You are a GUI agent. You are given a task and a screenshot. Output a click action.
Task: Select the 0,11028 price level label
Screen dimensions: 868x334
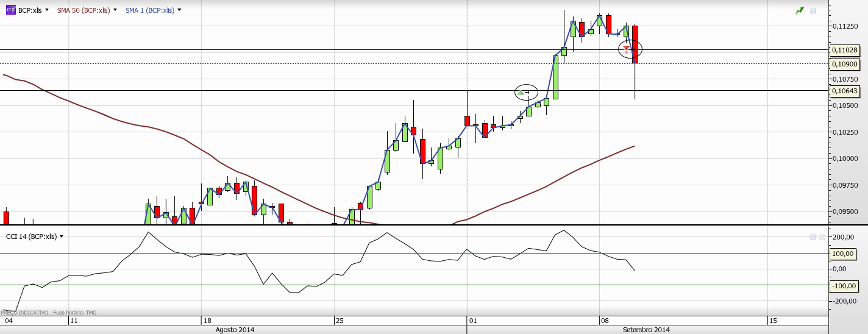(845, 50)
